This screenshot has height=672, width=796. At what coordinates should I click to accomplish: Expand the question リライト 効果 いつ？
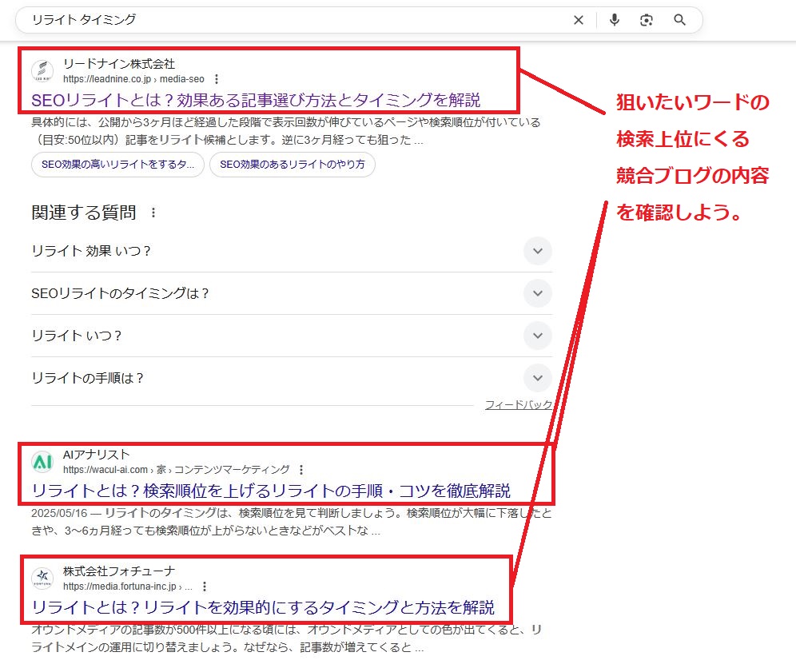pyautogui.click(x=538, y=251)
